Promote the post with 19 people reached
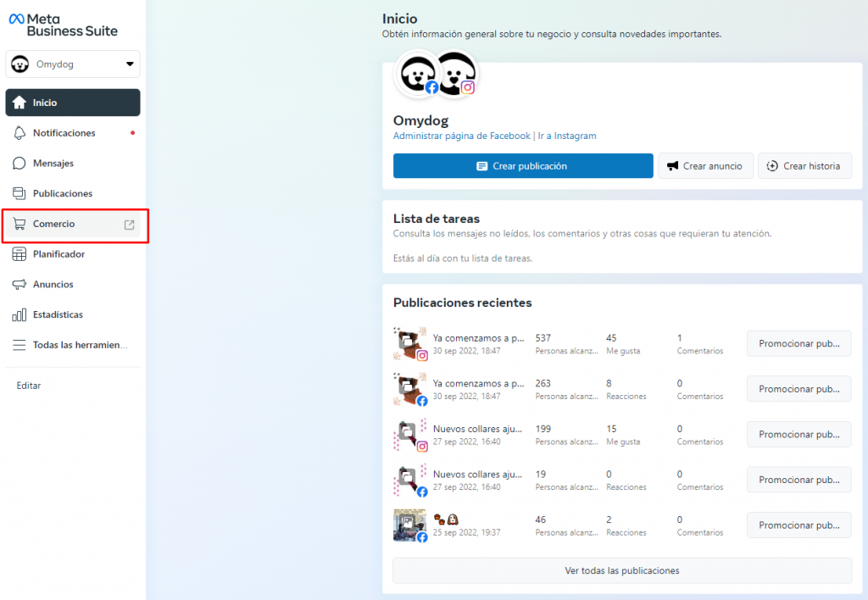 [x=798, y=480]
